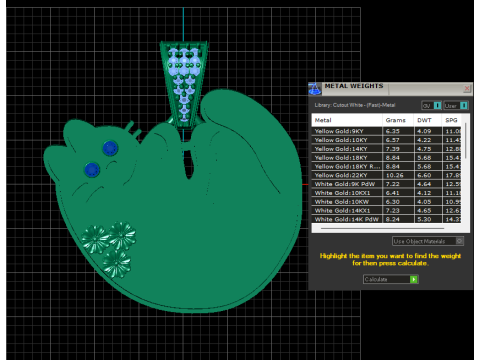The width and height of the screenshot is (480, 360).
Task: Click the Metal Weights scale icon
Action: pos(314,89)
